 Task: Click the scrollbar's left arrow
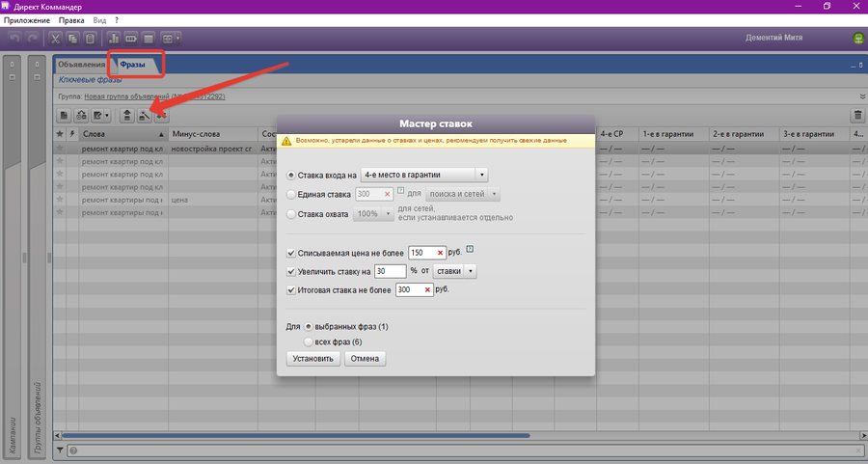tap(57, 436)
